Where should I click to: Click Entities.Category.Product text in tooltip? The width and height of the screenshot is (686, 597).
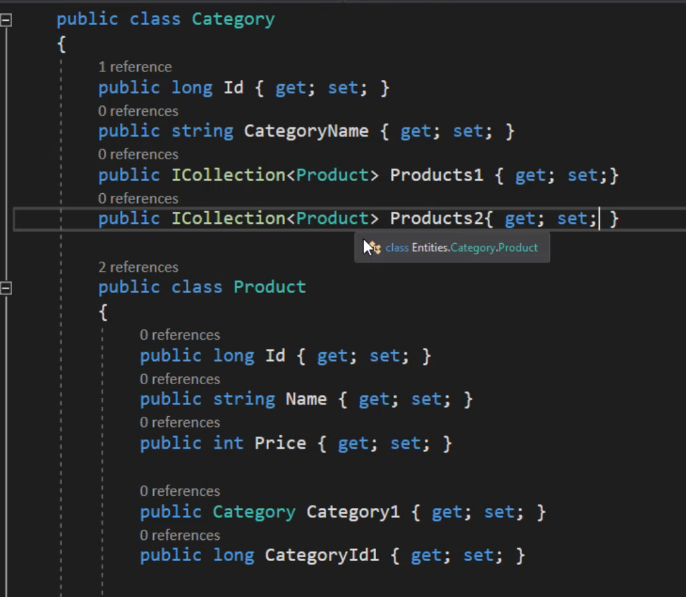(x=475, y=248)
